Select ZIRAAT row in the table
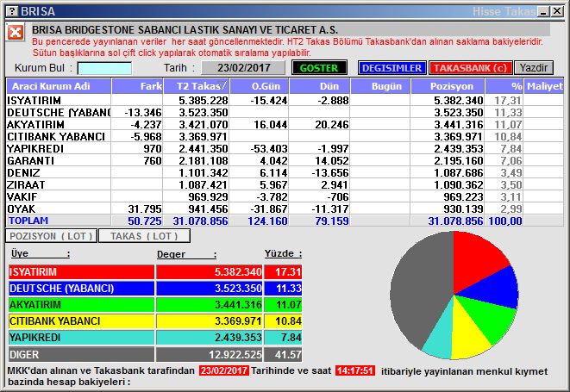This screenshot has width=570, height=392. click(x=285, y=185)
